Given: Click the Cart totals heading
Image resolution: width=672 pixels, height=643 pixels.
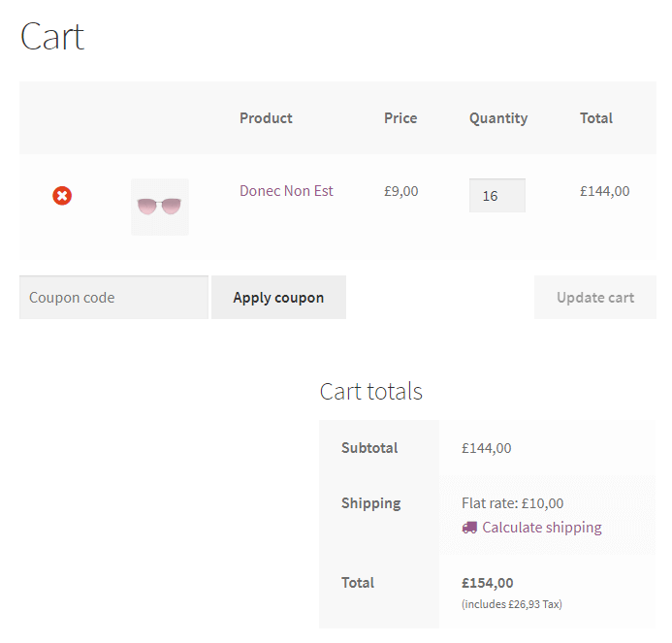Looking at the screenshot, I should pos(371,391).
